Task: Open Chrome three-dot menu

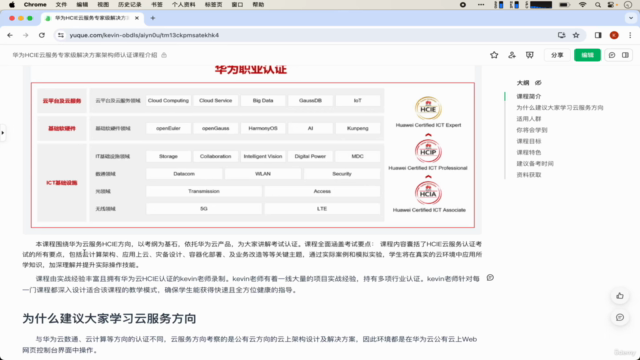Action: coord(630,36)
